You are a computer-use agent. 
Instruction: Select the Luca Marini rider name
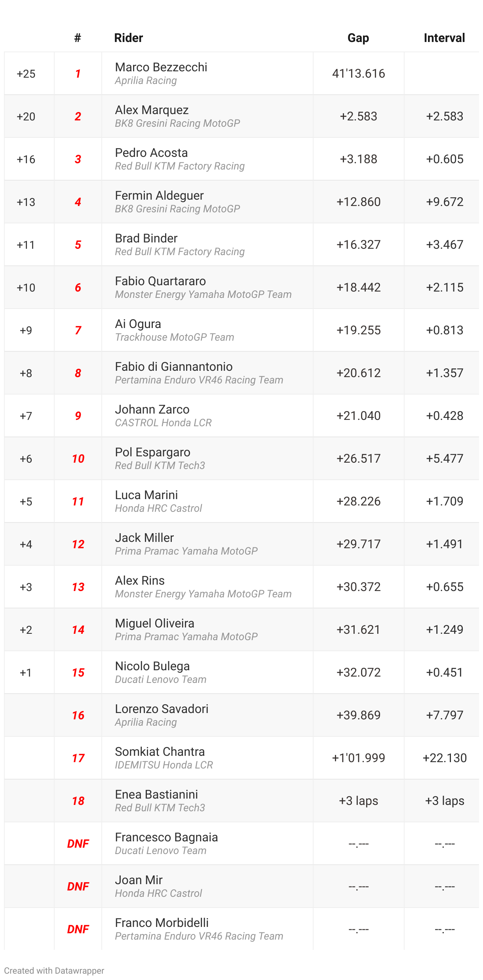coord(146,495)
